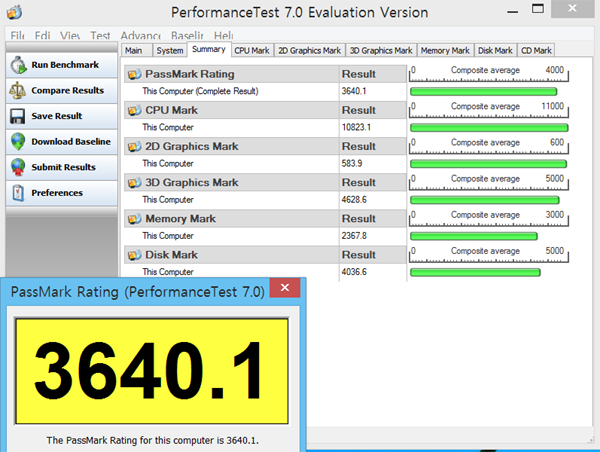Open the View menu
This screenshot has width=600, height=452.
coord(70,36)
